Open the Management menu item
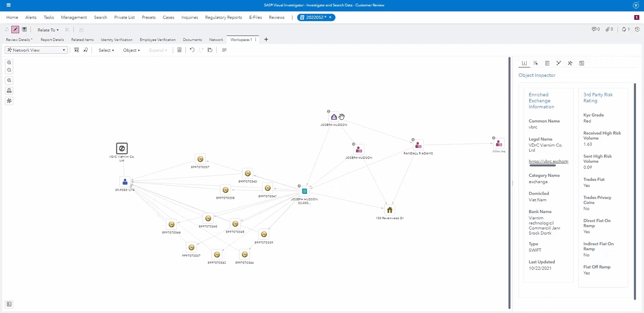 coord(74,17)
